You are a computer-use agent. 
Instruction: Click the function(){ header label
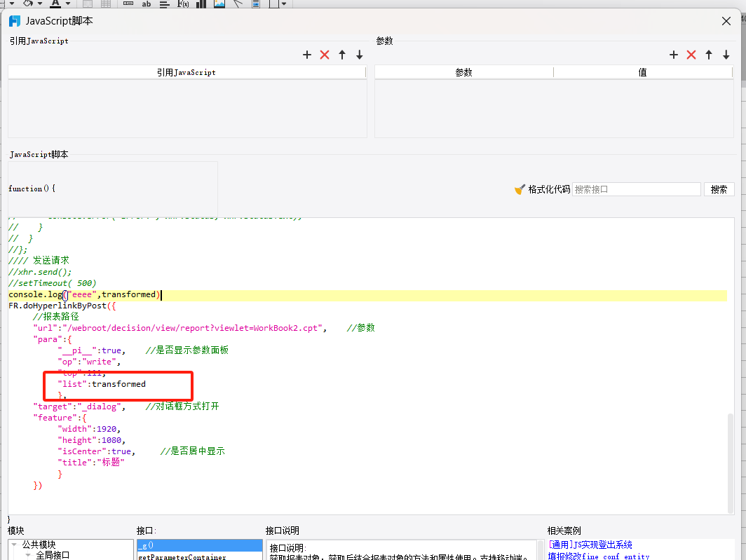click(32, 189)
